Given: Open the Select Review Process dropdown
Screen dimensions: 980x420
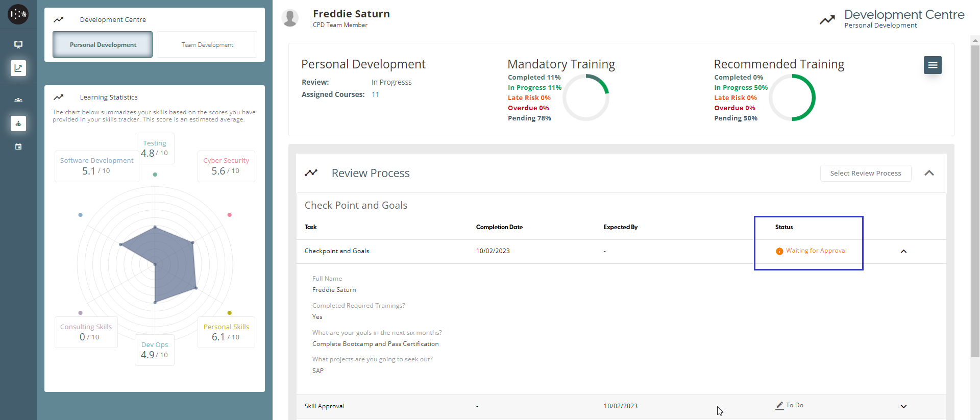Looking at the screenshot, I should pos(865,173).
